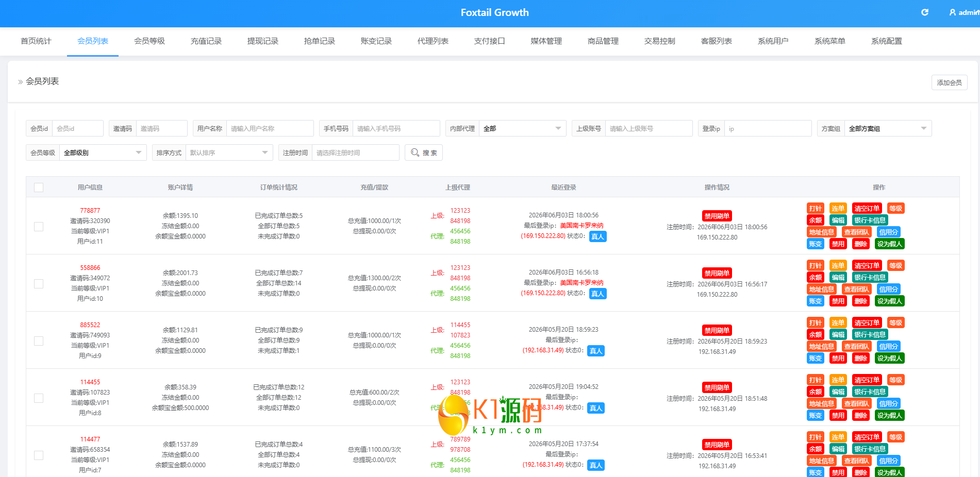Go to the 首页统计 tab
The image size is (980, 477).
[x=36, y=41]
